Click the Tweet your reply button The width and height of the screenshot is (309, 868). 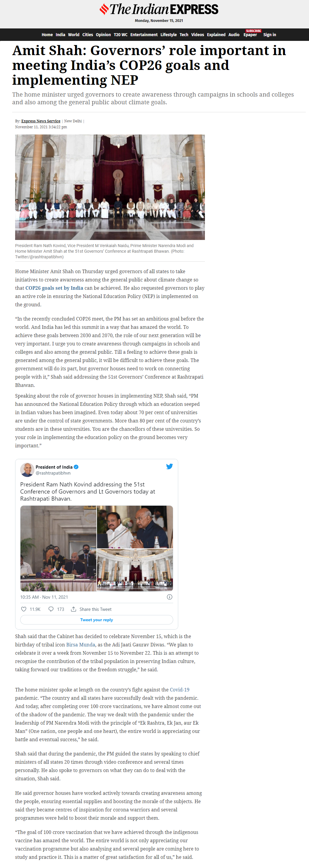click(x=96, y=620)
